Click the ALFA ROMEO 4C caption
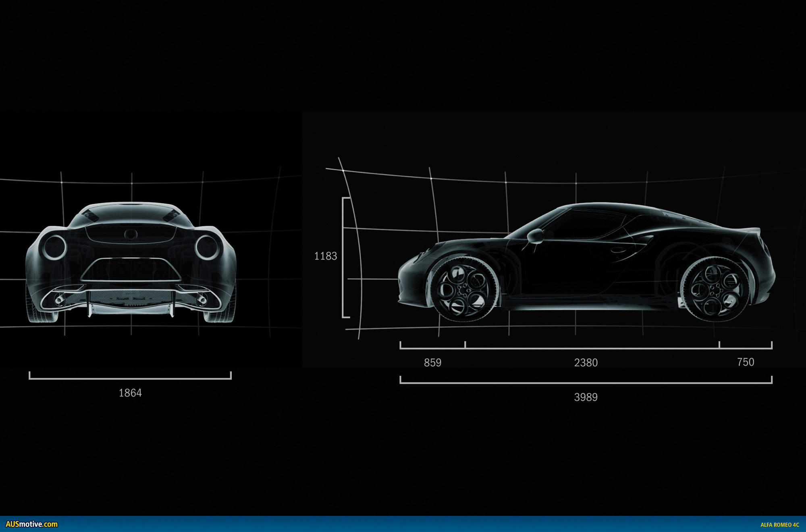Viewport: 806px width, 532px height. 779,525
